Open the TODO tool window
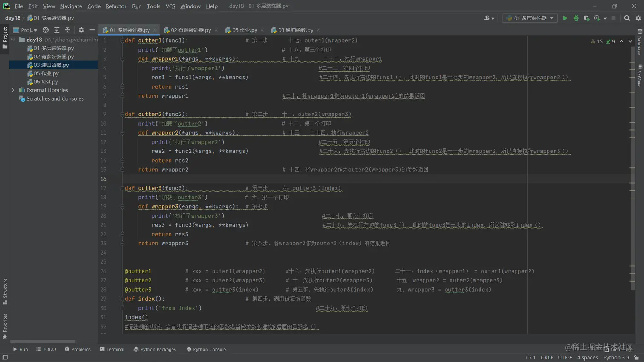 (x=46, y=349)
